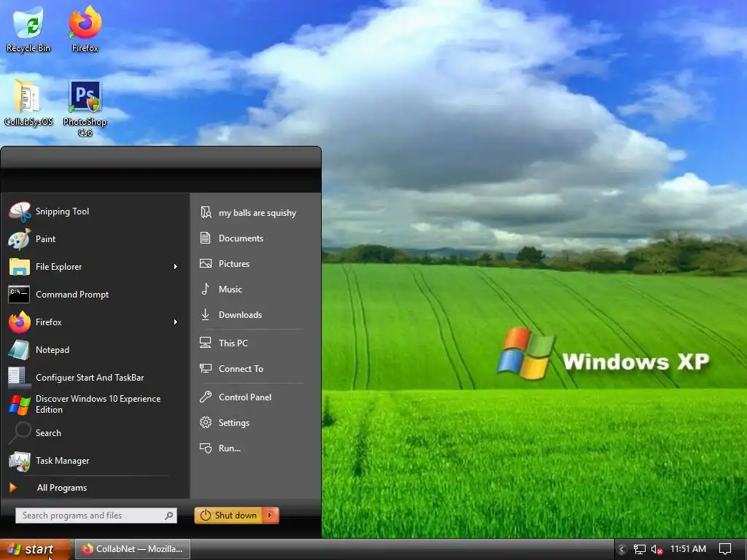Click the network icon in system tray
747x560 pixels.
point(639,550)
